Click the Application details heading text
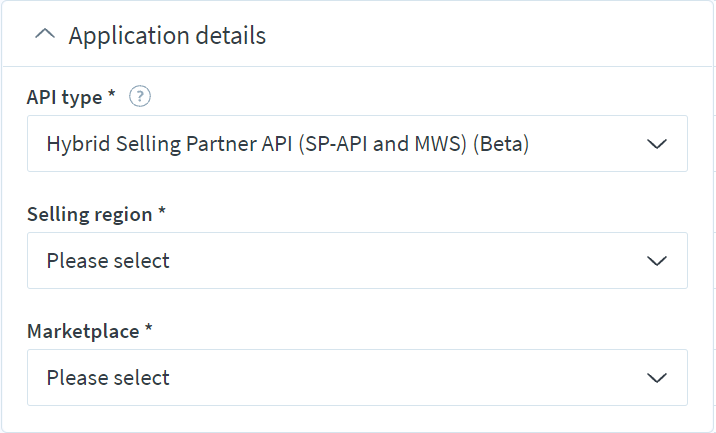 point(167,36)
